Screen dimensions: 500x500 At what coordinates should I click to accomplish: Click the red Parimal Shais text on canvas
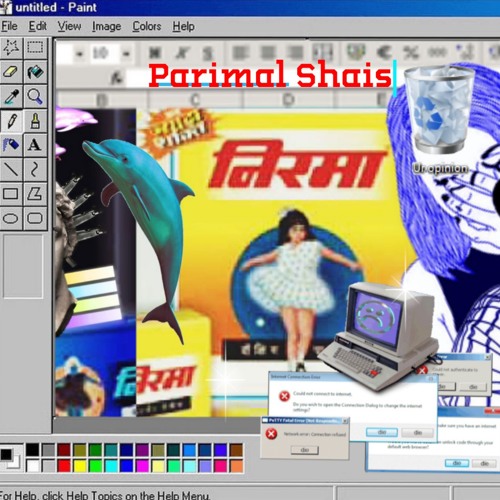270,75
